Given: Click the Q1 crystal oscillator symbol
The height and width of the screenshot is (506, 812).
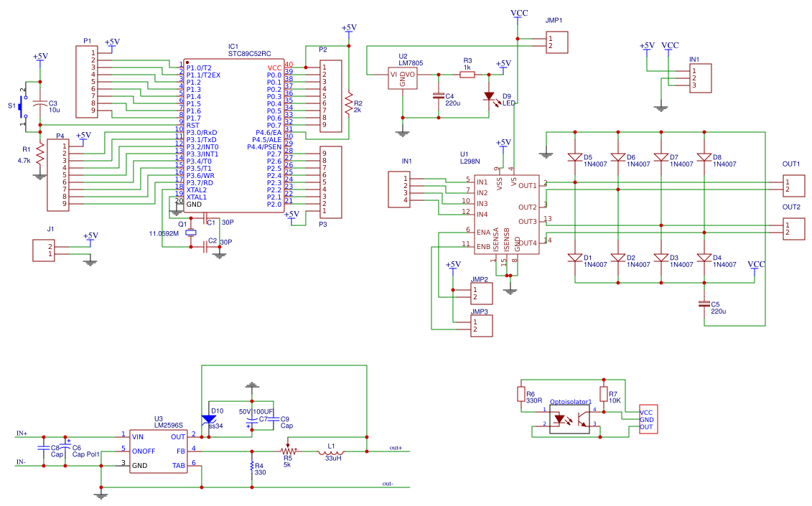Looking at the screenshot, I should (190, 233).
